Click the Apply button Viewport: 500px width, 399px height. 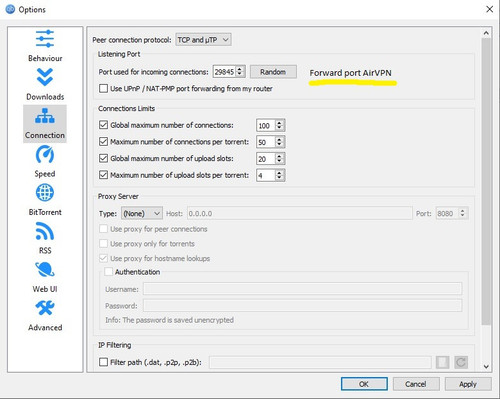click(x=468, y=384)
